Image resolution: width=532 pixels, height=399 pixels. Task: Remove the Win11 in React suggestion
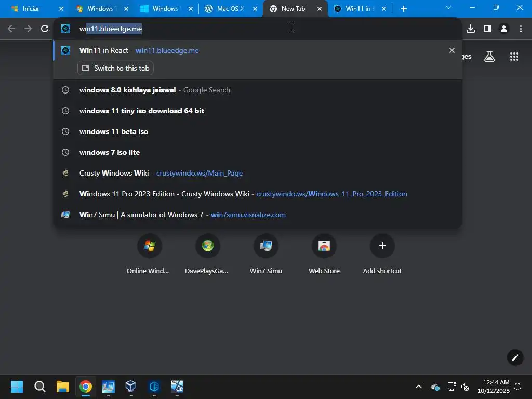451,50
